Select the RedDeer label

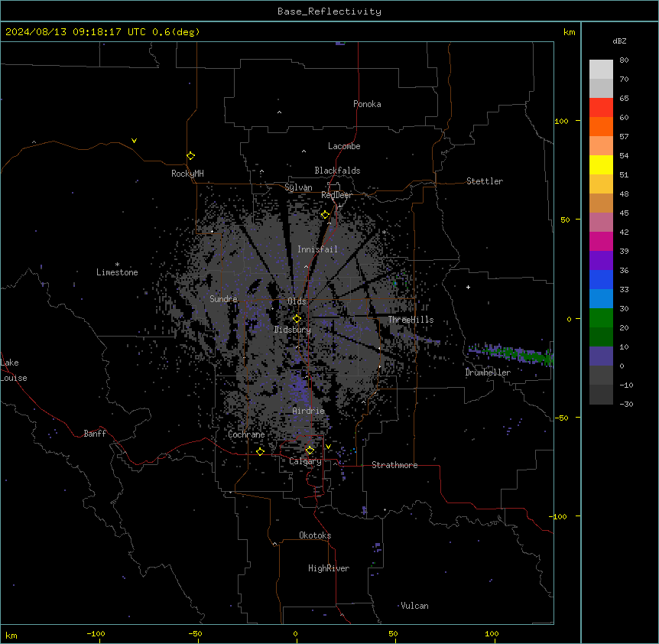(x=337, y=195)
